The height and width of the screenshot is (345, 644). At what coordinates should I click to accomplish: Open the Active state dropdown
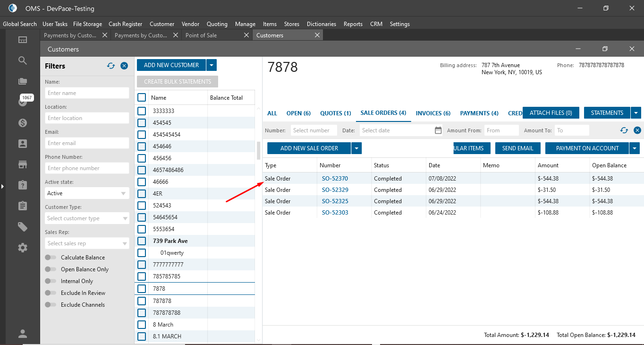(x=87, y=193)
